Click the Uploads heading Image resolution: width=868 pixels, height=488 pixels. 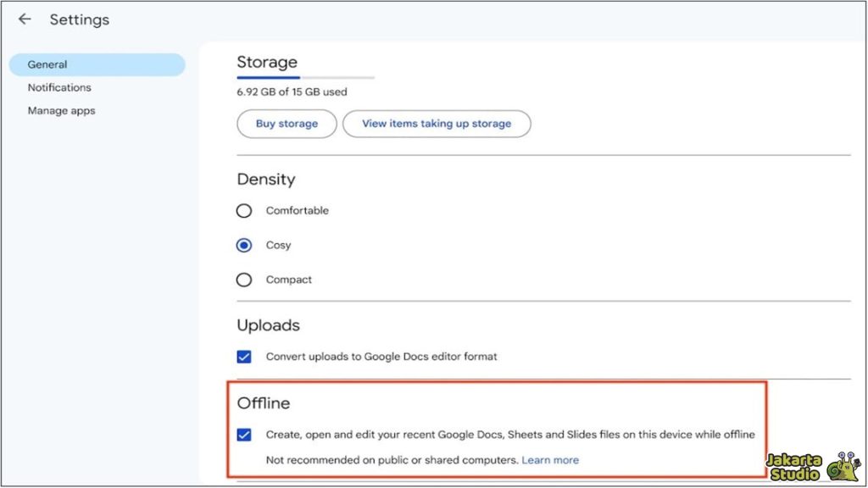click(269, 325)
